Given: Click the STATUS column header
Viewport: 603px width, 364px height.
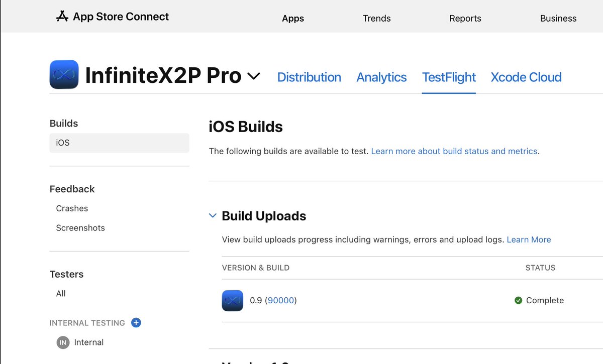Looking at the screenshot, I should point(540,268).
